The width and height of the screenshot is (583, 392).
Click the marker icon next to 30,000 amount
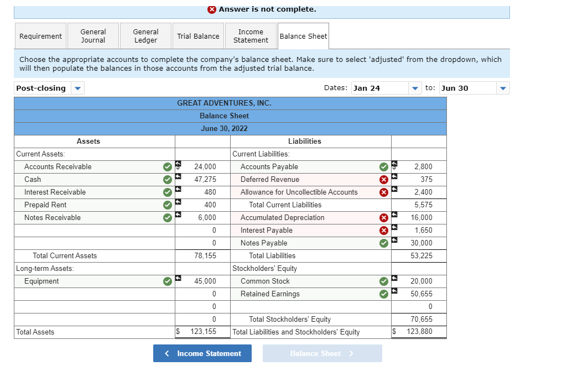point(394,239)
